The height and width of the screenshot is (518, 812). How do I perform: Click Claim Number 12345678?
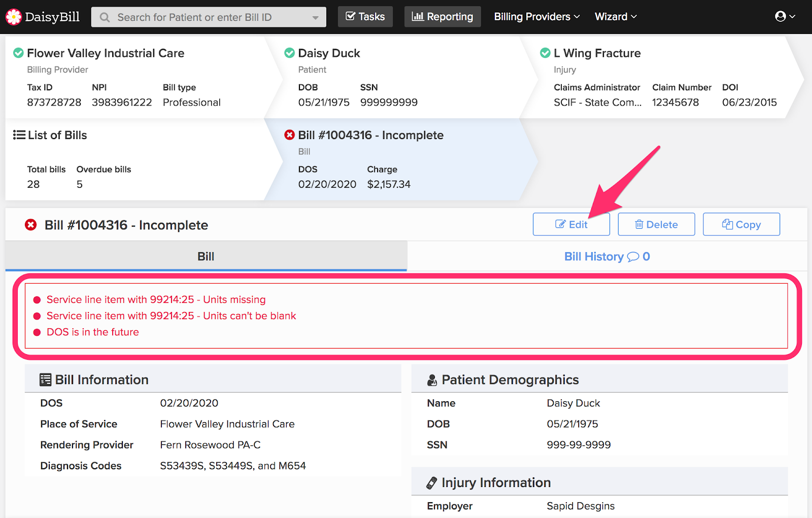[x=675, y=102]
